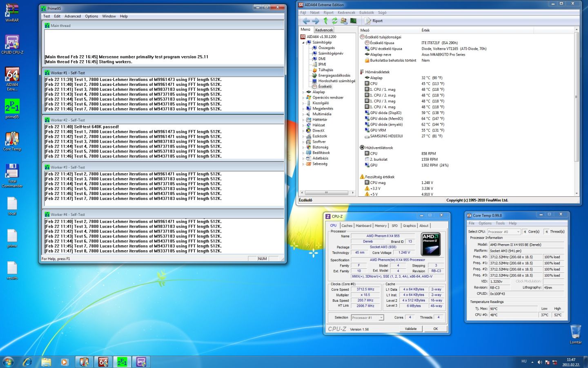Open the Lomtár recycle bin

click(575, 334)
